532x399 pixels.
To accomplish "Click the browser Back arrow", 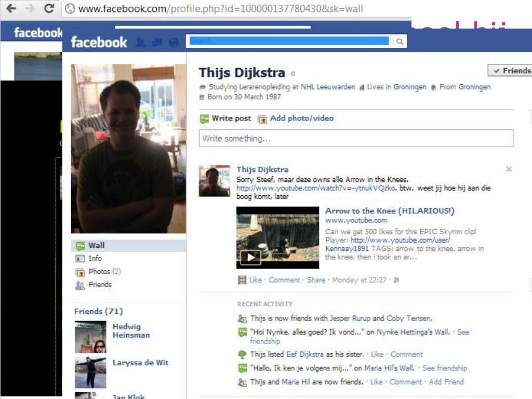I will click(11, 8).
